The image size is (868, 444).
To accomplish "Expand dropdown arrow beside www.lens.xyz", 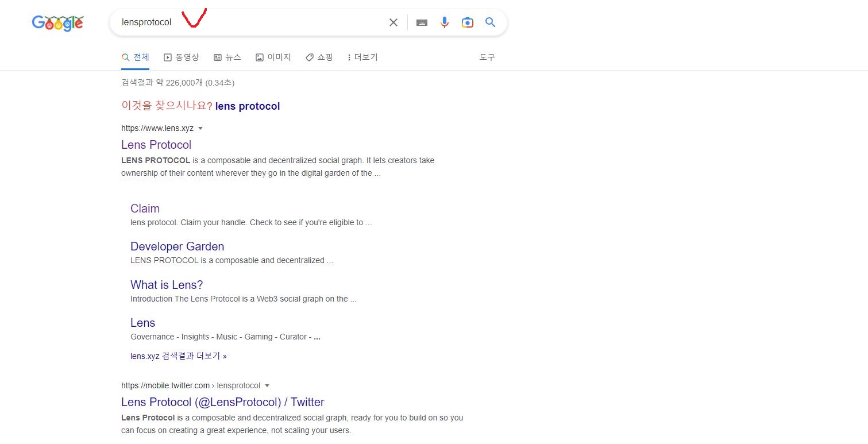I will 200,129.
